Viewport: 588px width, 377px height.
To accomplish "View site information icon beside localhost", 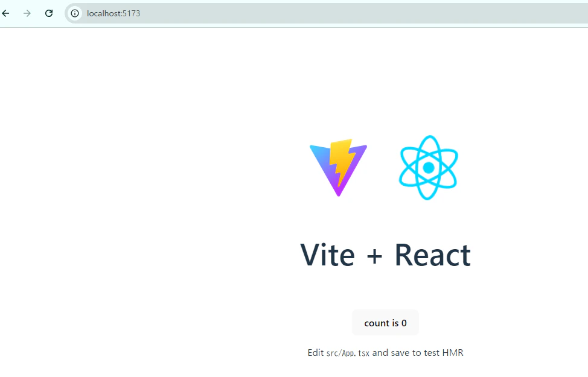I will point(75,13).
